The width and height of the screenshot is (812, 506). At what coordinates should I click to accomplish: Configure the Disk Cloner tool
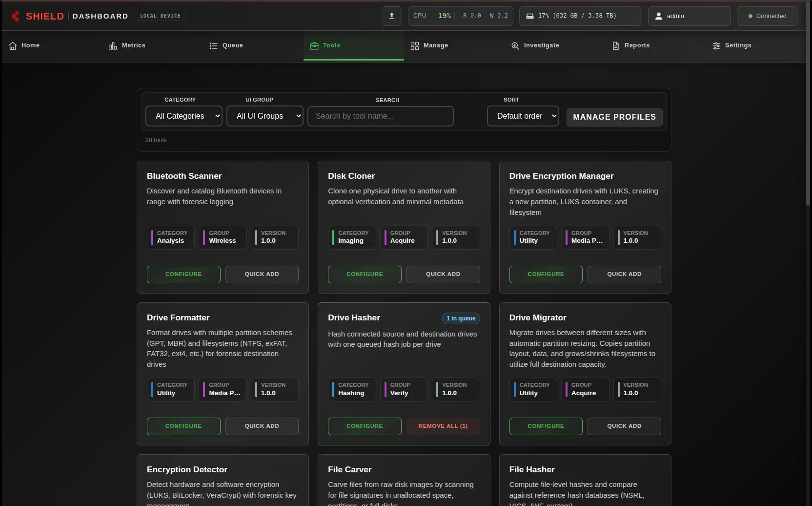click(365, 274)
